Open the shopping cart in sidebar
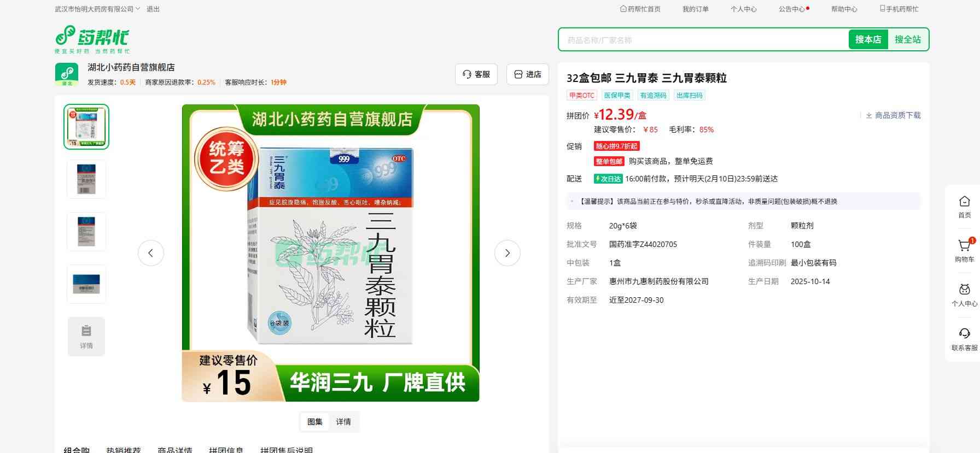The height and width of the screenshot is (453, 980). pyautogui.click(x=964, y=250)
